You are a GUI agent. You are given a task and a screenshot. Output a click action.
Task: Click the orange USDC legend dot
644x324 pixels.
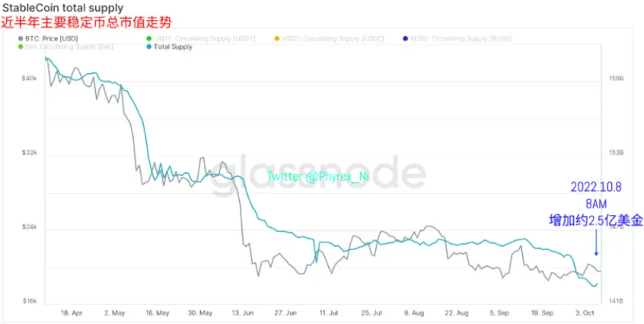(x=277, y=39)
